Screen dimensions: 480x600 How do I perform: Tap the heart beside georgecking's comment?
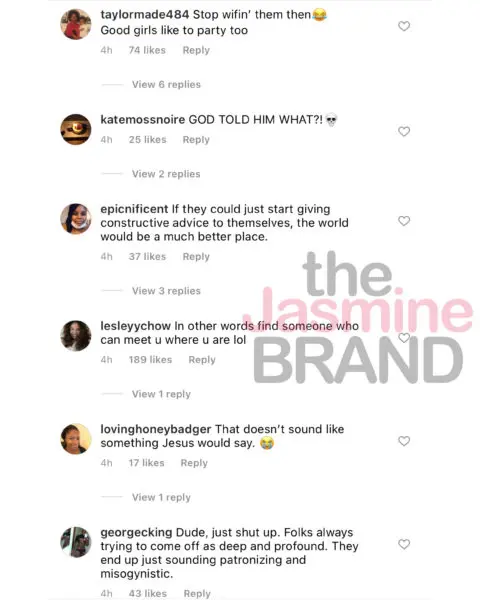pos(404,544)
